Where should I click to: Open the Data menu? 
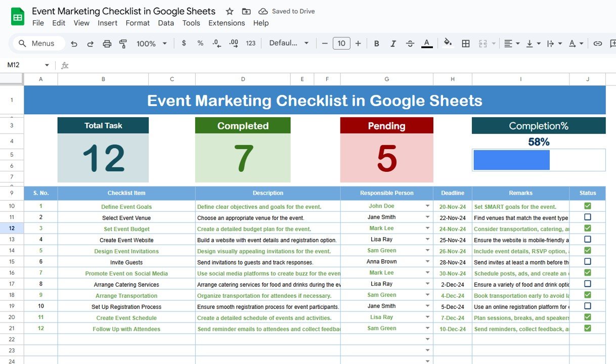pyautogui.click(x=166, y=23)
